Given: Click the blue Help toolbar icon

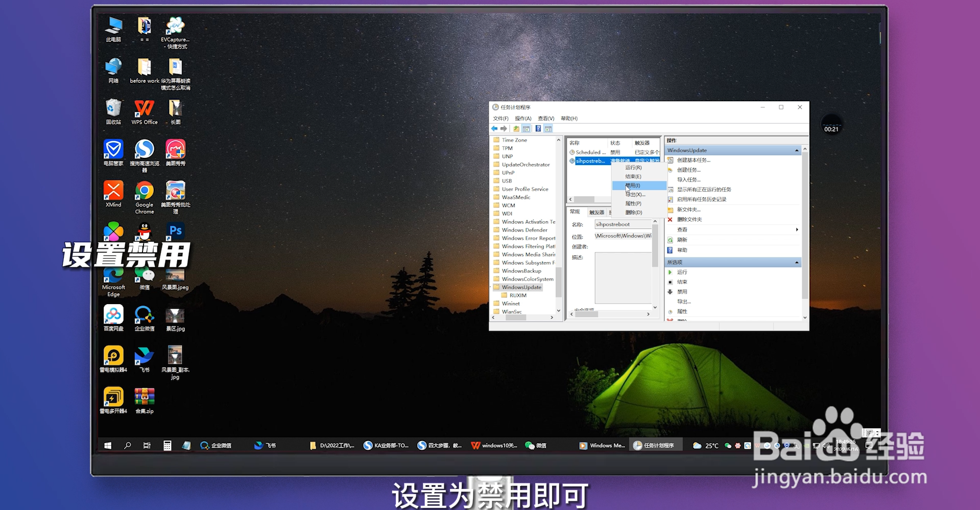Looking at the screenshot, I should 538,129.
